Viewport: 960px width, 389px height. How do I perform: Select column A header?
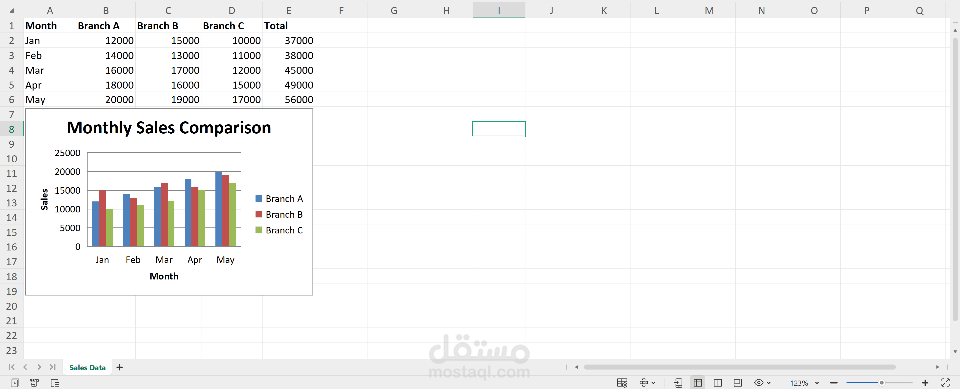coord(49,10)
